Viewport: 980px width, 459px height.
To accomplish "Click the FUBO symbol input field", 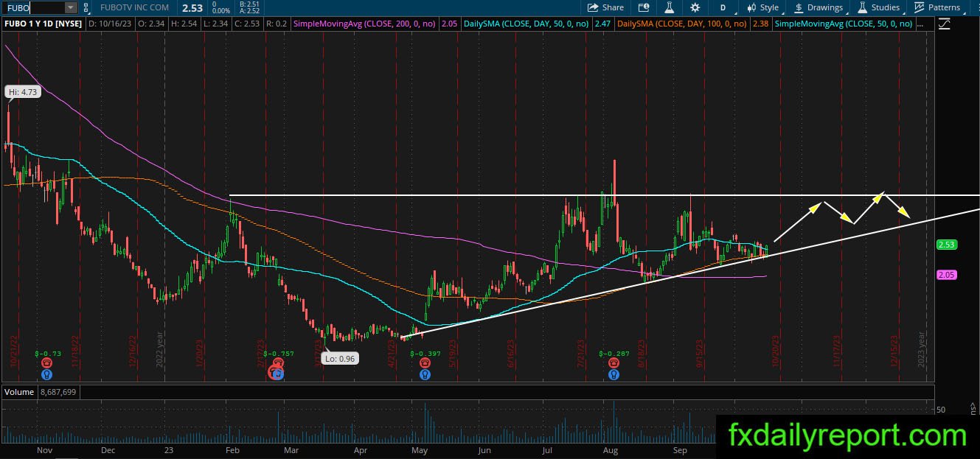I will (34, 7).
